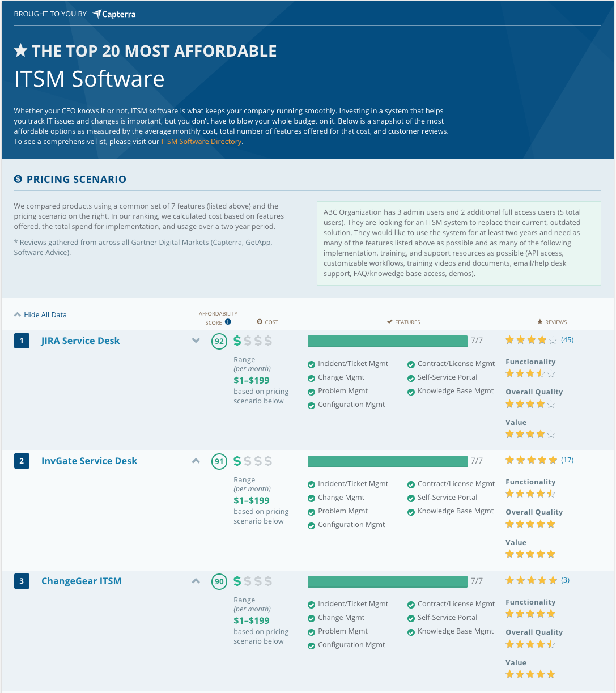Click JIRA's 7/7 features count
This screenshot has width=616, height=693.
477,341
